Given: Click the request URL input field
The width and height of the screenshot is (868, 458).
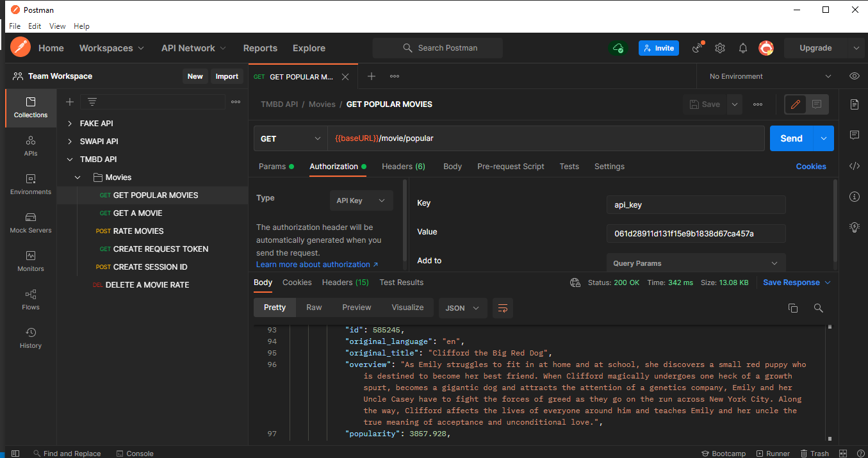Looking at the screenshot, I should 547,138.
